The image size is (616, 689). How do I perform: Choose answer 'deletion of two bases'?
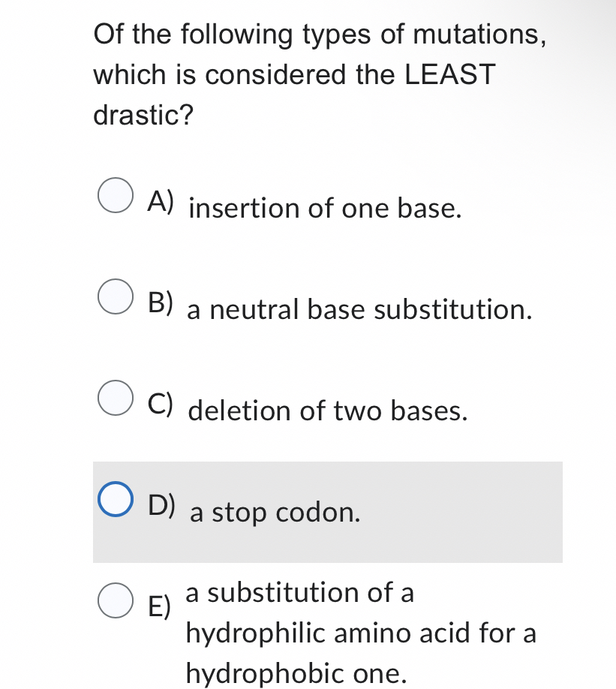[x=328, y=411]
